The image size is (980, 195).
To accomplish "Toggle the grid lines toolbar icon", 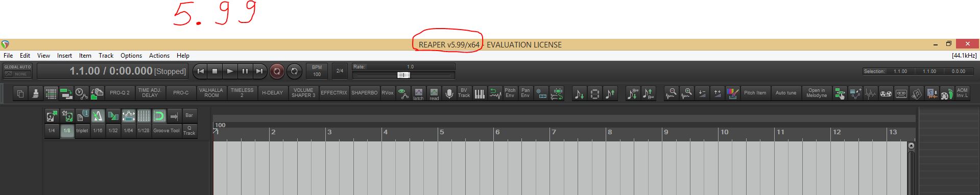I will point(51,93).
